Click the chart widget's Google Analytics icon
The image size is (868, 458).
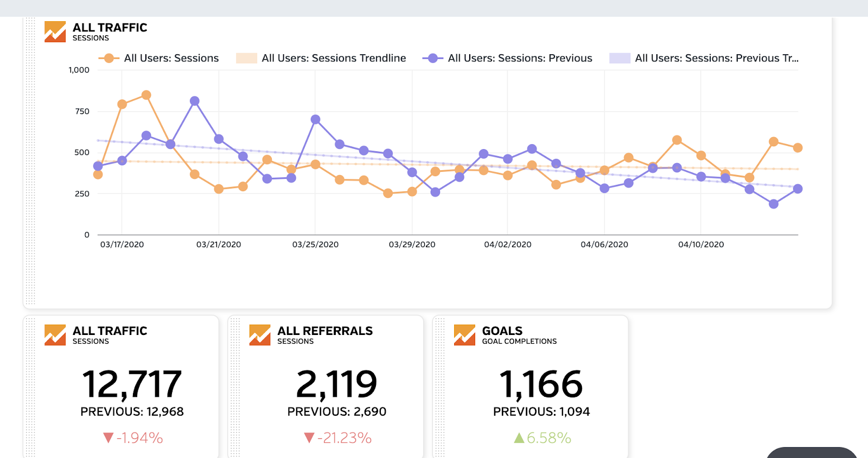point(55,31)
